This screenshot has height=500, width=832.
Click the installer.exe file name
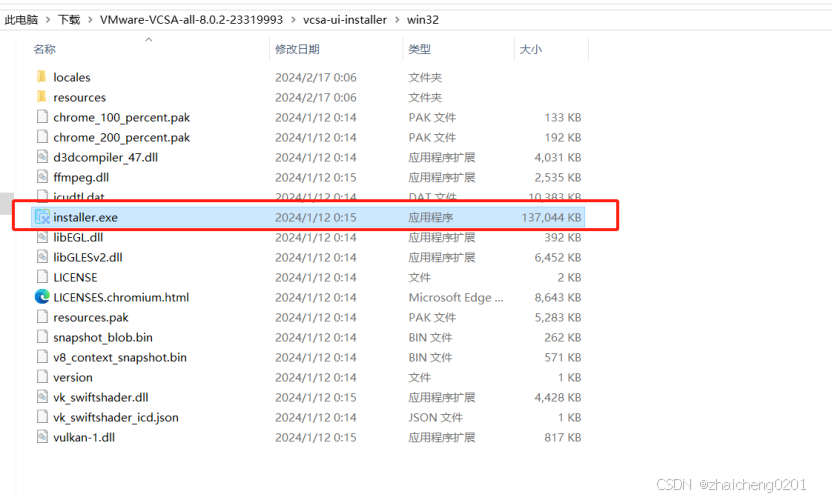pos(85,217)
